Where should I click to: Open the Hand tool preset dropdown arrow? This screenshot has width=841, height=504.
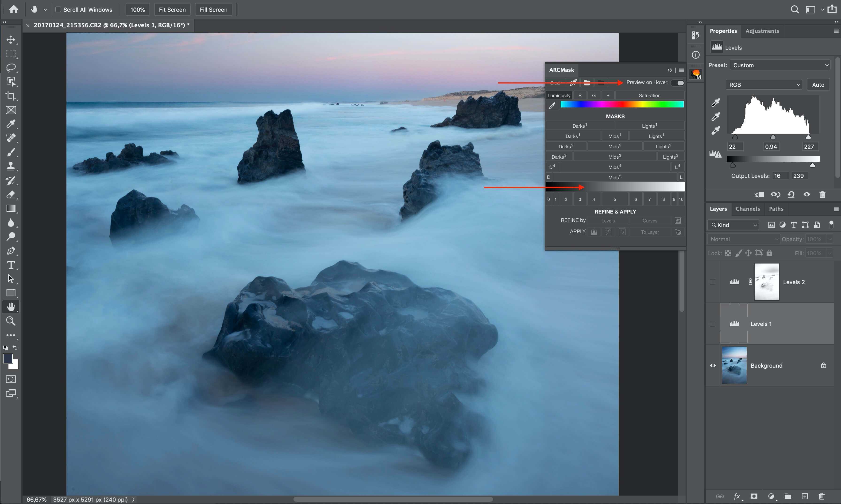[45, 10]
